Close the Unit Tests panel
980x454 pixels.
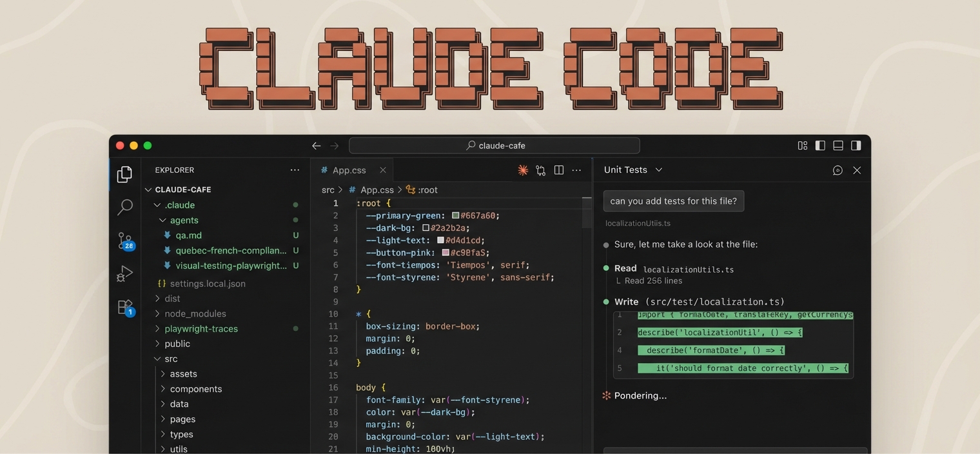(857, 170)
